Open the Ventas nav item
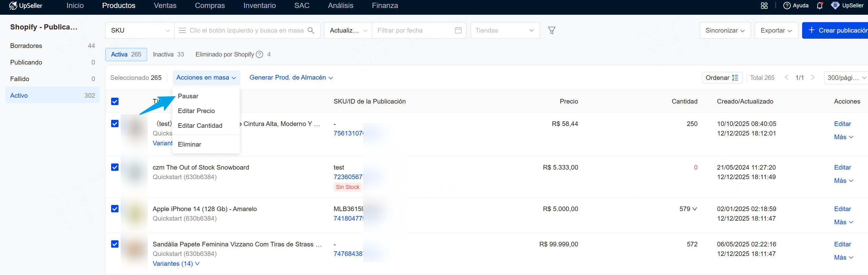The image size is (868, 275). pos(165,6)
